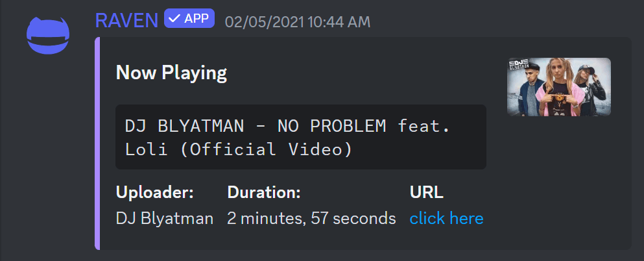Click the 2 minutes, 57 seconds value

coord(311,218)
